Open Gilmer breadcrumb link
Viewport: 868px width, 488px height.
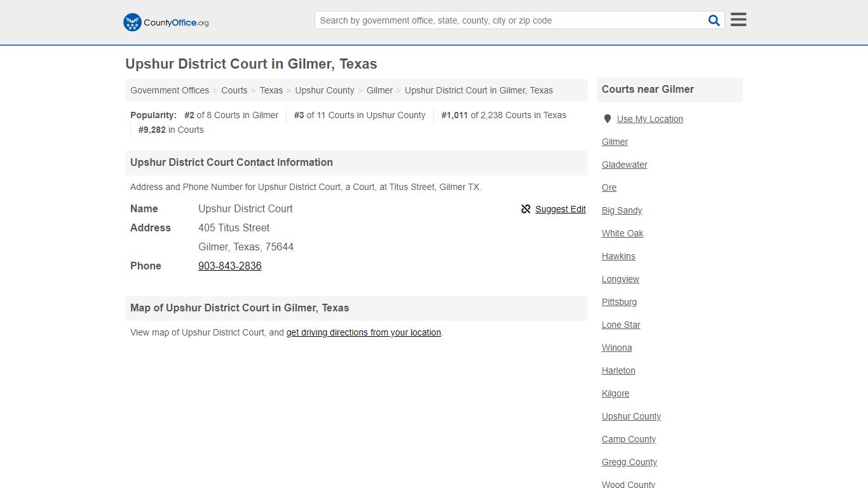(380, 90)
